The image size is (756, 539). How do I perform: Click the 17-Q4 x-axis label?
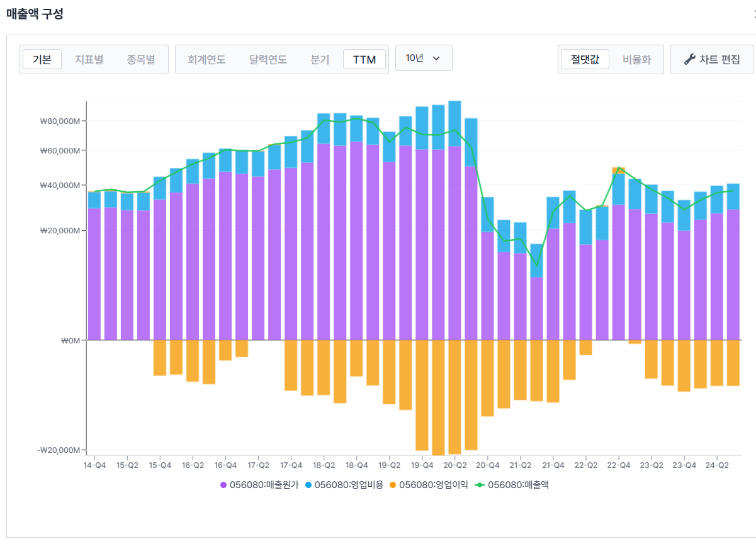(291, 465)
